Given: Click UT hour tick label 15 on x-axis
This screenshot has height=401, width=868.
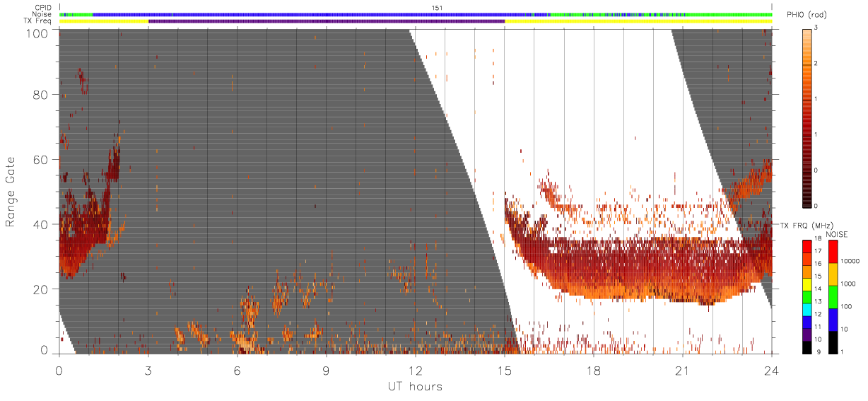Looking at the screenshot, I should 505,370.
